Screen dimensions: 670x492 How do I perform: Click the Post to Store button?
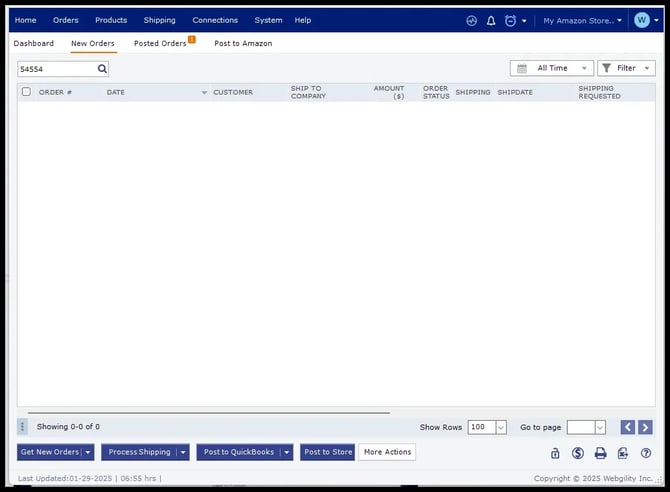328,452
